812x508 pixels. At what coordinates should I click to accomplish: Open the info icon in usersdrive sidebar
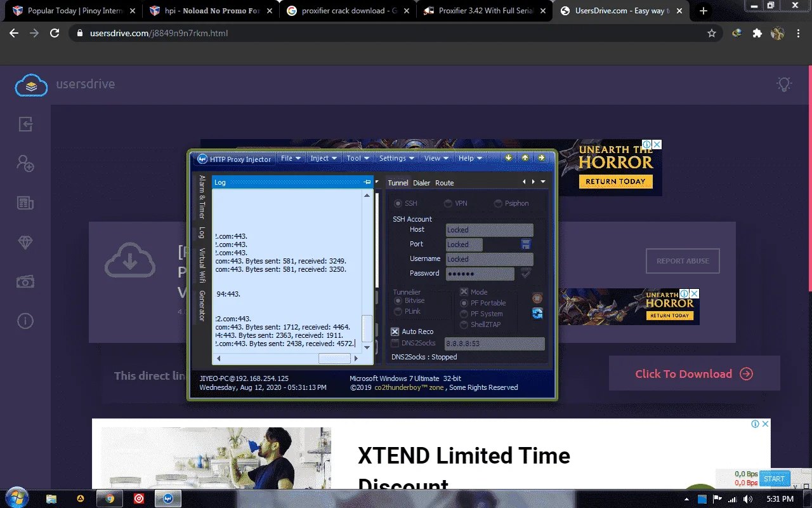click(x=25, y=321)
